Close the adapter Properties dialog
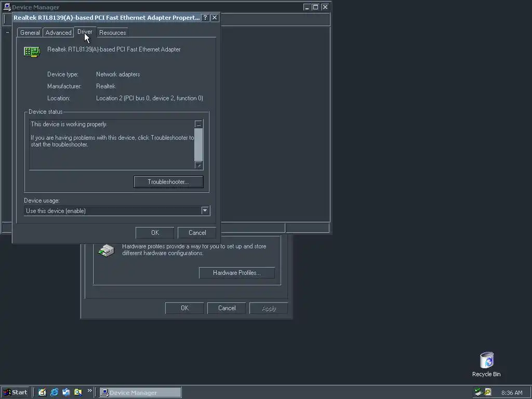 click(215, 18)
